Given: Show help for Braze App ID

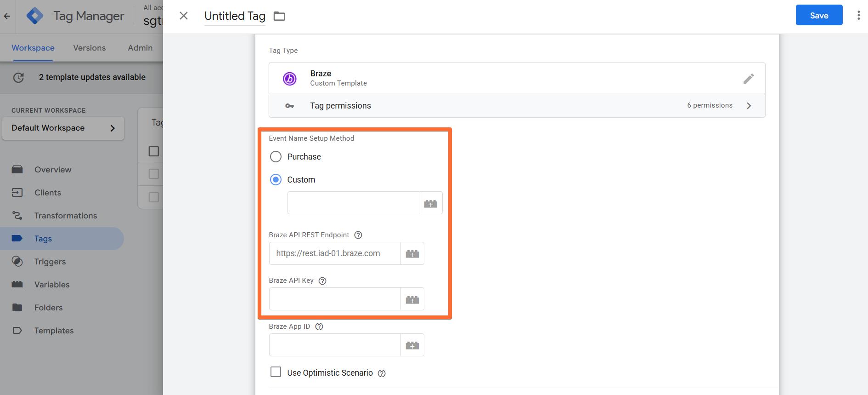Looking at the screenshot, I should pyautogui.click(x=319, y=326).
